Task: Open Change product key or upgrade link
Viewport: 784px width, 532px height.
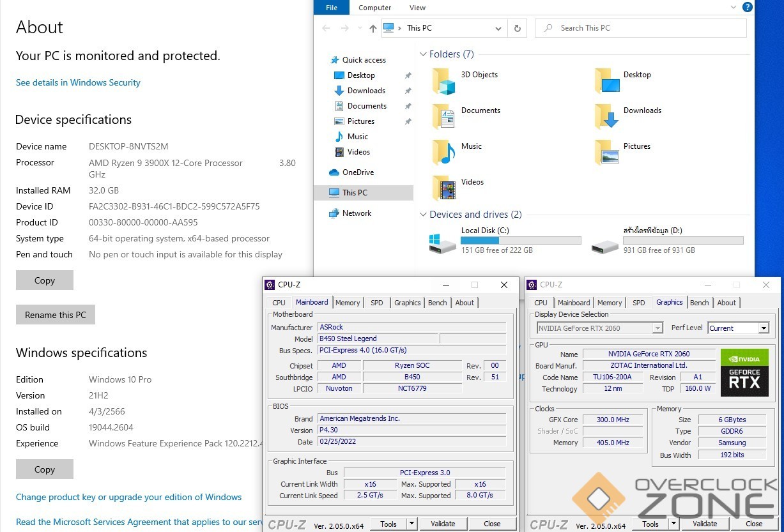Action: click(x=128, y=497)
